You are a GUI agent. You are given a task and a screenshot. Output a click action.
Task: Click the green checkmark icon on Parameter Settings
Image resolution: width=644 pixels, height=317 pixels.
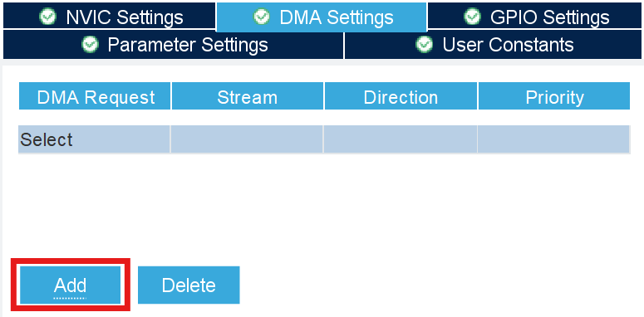(90, 44)
